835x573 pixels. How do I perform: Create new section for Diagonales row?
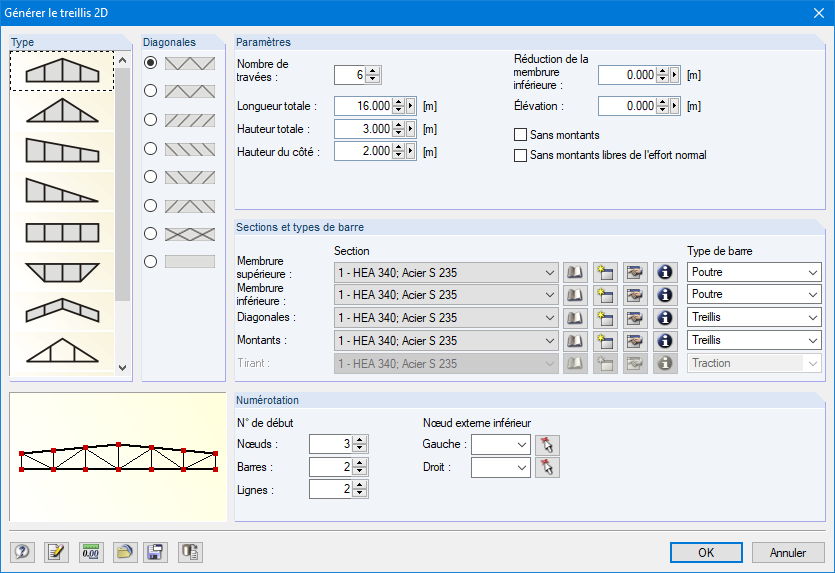[x=605, y=318]
